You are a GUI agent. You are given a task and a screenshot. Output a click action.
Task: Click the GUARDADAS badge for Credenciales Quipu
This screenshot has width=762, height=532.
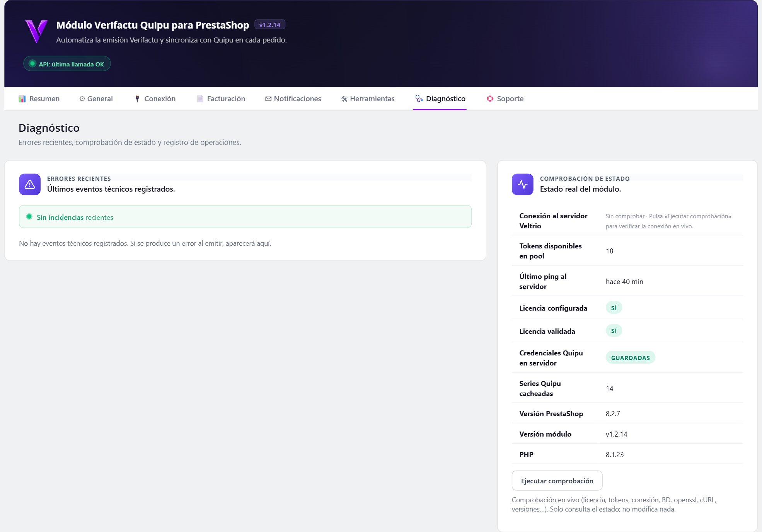click(630, 358)
